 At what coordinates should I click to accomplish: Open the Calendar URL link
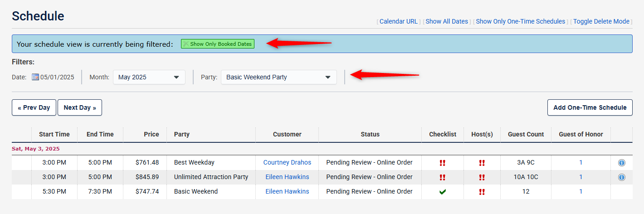pos(399,21)
